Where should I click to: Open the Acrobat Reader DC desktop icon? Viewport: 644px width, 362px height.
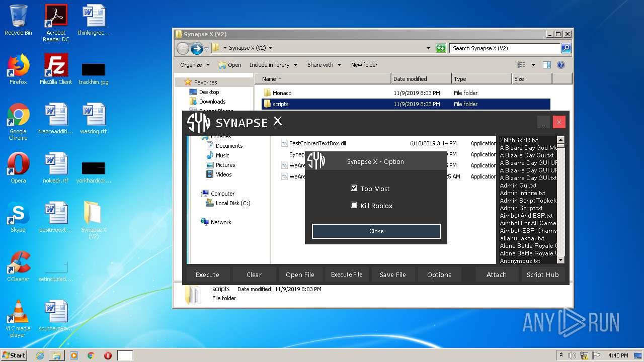click(x=56, y=23)
